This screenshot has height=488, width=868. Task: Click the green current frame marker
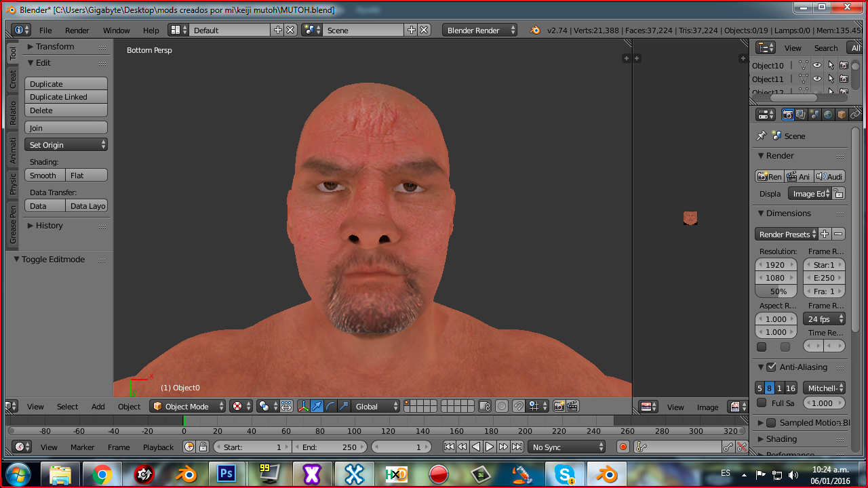[184, 420]
